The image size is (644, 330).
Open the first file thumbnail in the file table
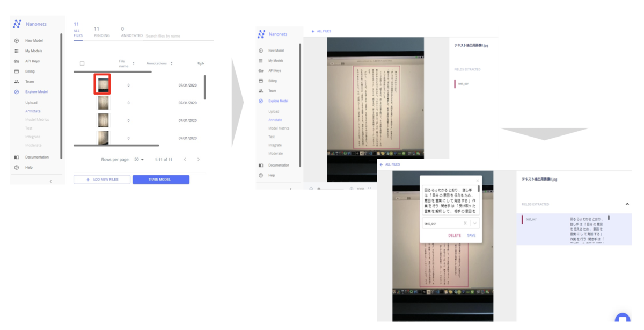click(103, 85)
